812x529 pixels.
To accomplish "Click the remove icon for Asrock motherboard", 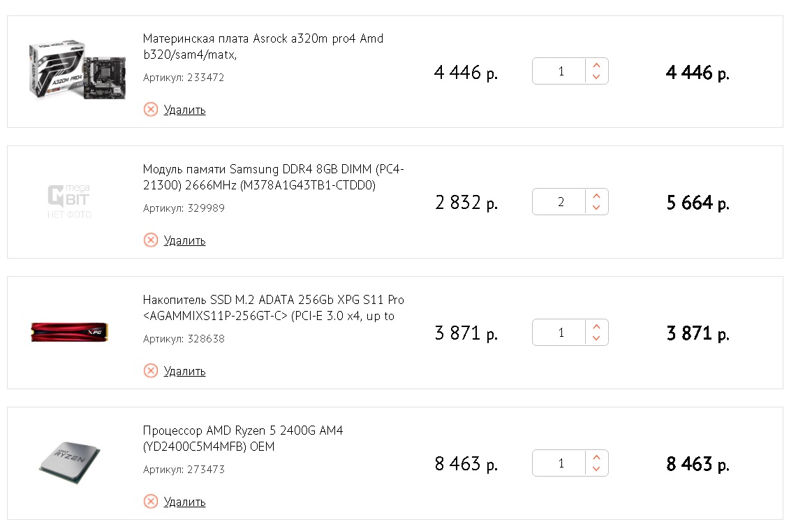I will (151, 109).
